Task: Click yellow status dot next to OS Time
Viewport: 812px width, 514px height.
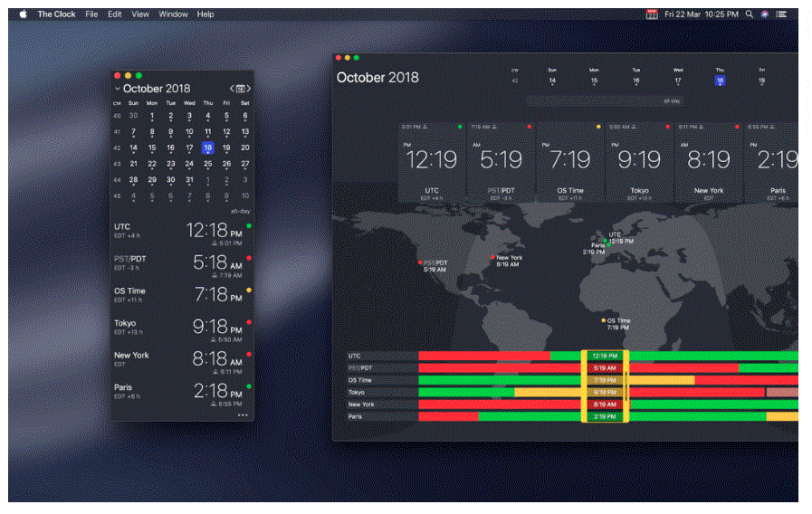Action: [249, 290]
